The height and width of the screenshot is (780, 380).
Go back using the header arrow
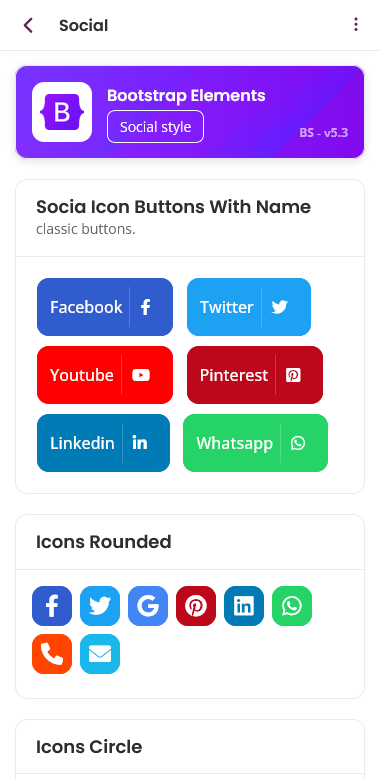(x=28, y=25)
